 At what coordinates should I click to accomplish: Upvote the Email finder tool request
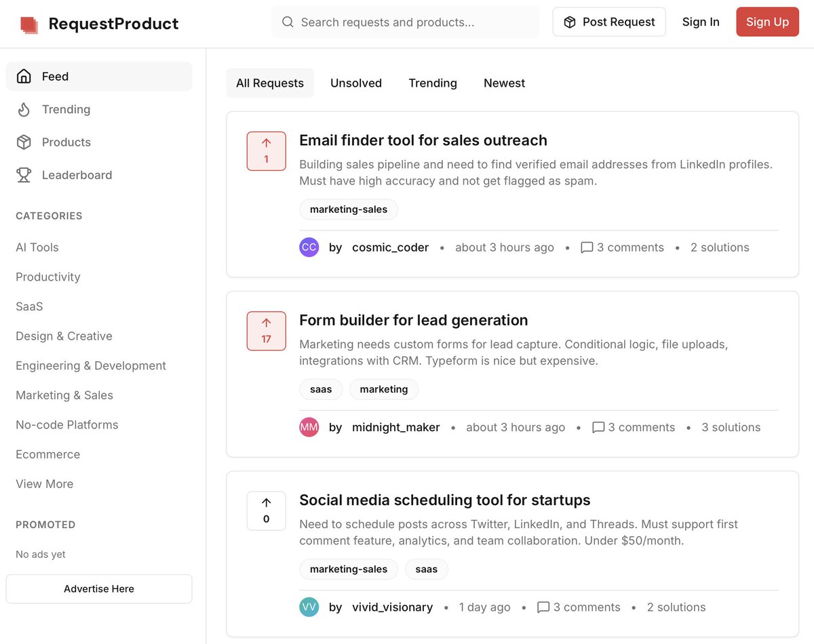pos(266,150)
